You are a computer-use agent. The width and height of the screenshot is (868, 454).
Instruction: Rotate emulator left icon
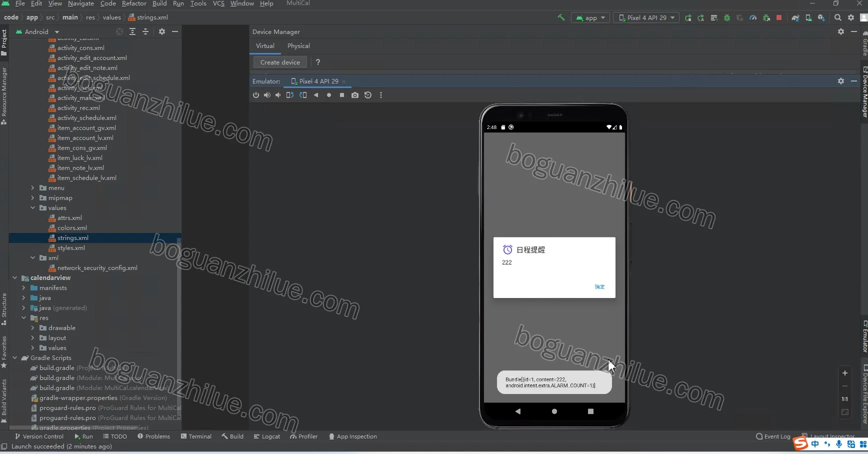(289, 95)
